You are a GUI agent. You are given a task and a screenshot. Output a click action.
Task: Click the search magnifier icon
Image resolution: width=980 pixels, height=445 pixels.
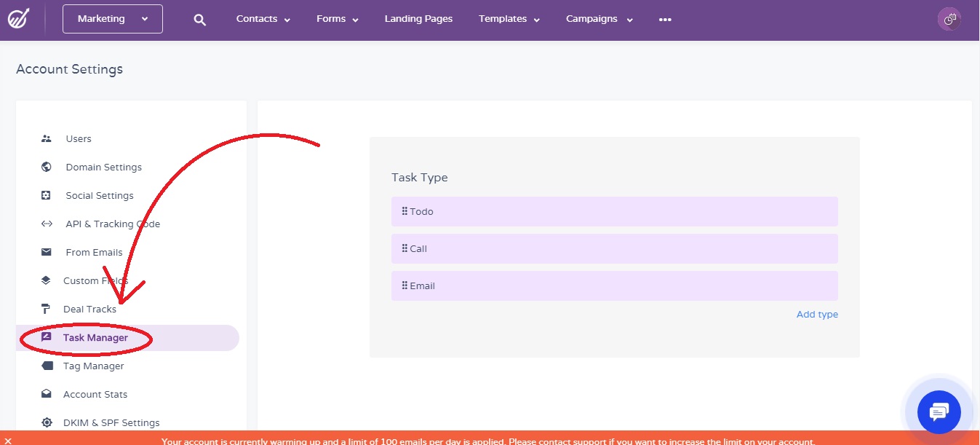pyautogui.click(x=200, y=20)
